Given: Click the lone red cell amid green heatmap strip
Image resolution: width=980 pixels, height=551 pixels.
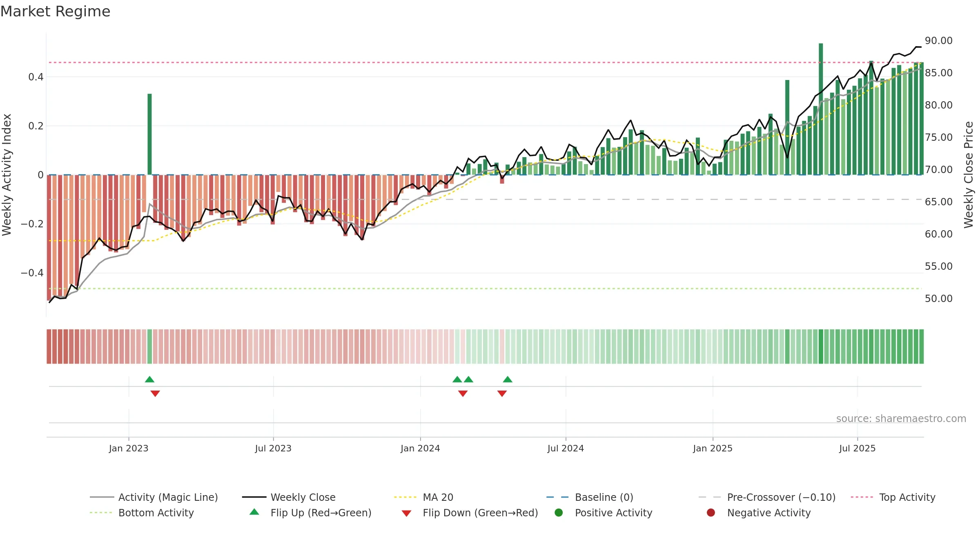Looking at the screenshot, I should (x=502, y=347).
